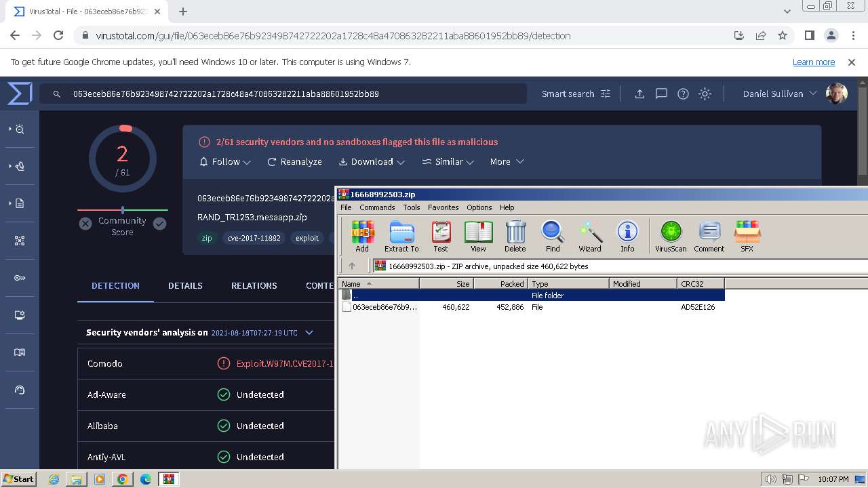Click the positive community score check icon
The width and height of the screenshot is (868, 488).
pyautogui.click(x=159, y=224)
